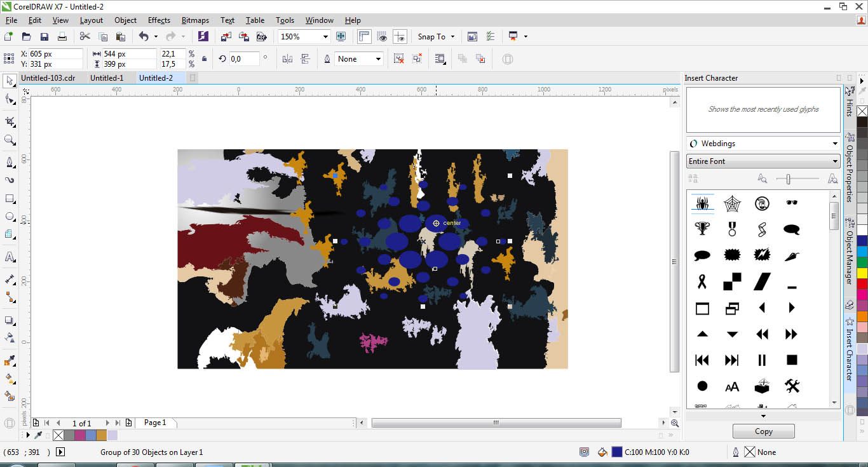Click the Copy button

point(763,431)
